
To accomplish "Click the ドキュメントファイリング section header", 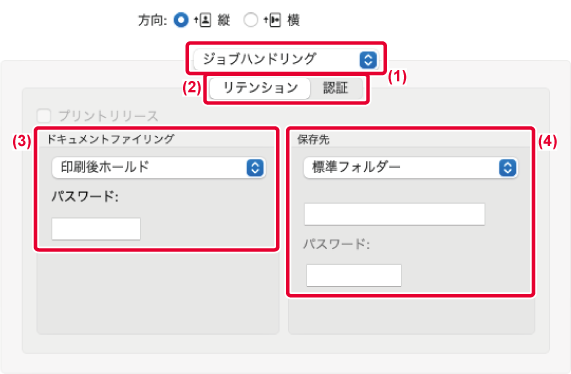I will coord(111,139).
